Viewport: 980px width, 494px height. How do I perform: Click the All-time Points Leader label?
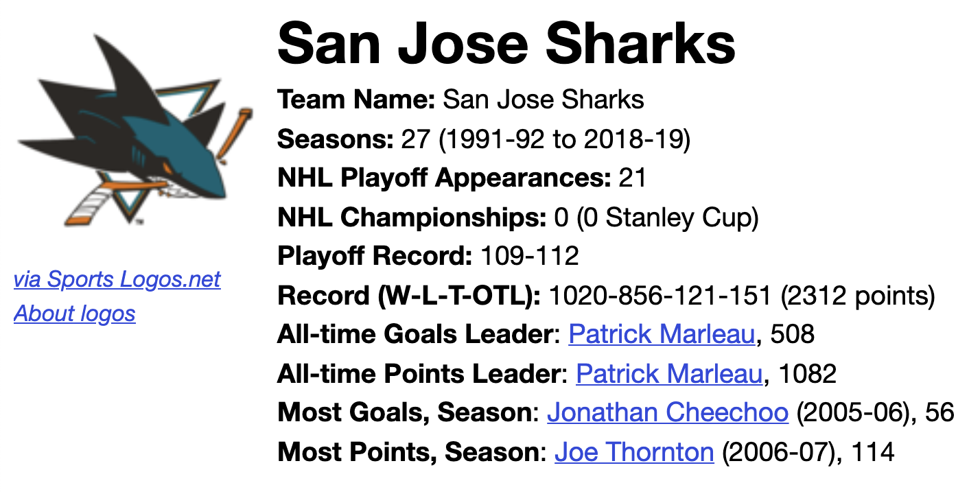[423, 374]
